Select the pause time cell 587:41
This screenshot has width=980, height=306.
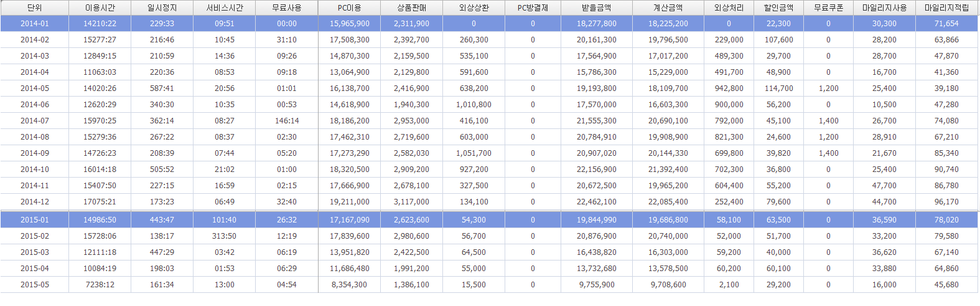point(162,88)
